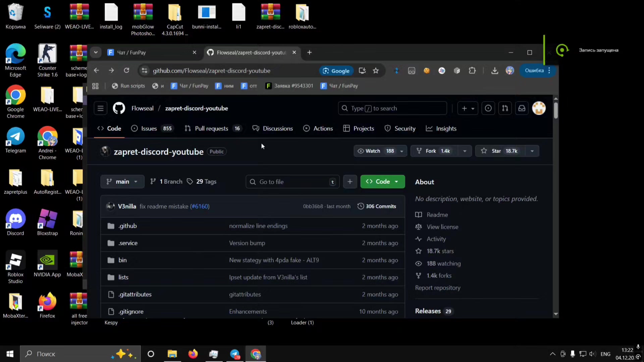644x362 pixels.
Task: Open the .github folder
Action: click(x=127, y=226)
